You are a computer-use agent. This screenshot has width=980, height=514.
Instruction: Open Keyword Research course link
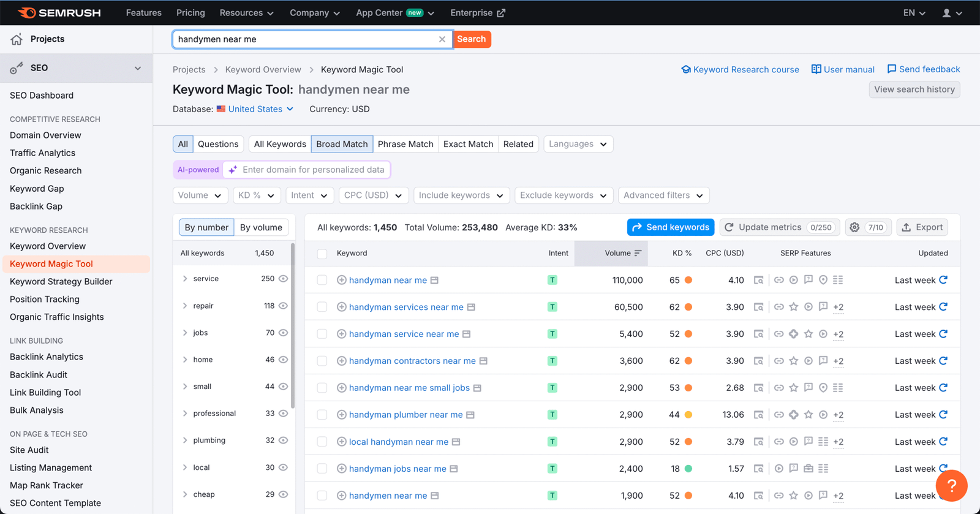pos(740,69)
